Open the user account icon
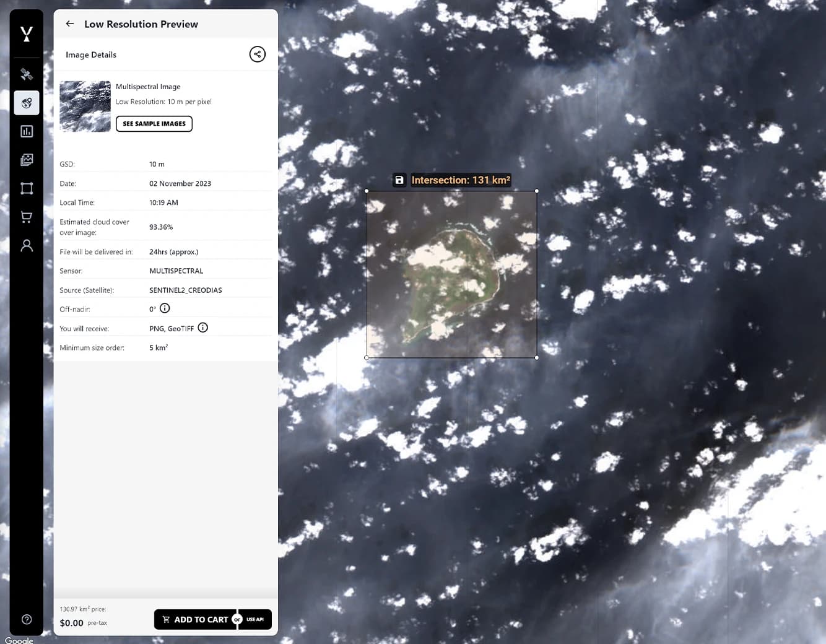The image size is (826, 644). pos(26,246)
